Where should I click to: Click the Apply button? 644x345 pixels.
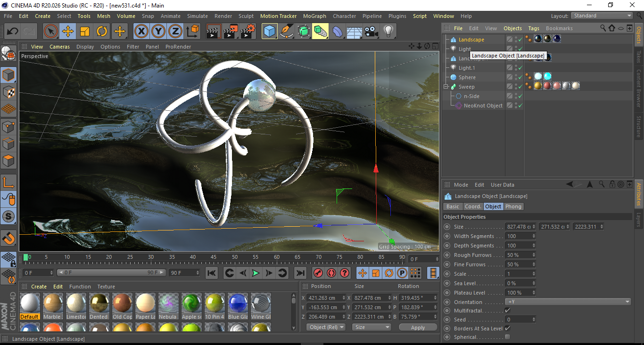418,327
